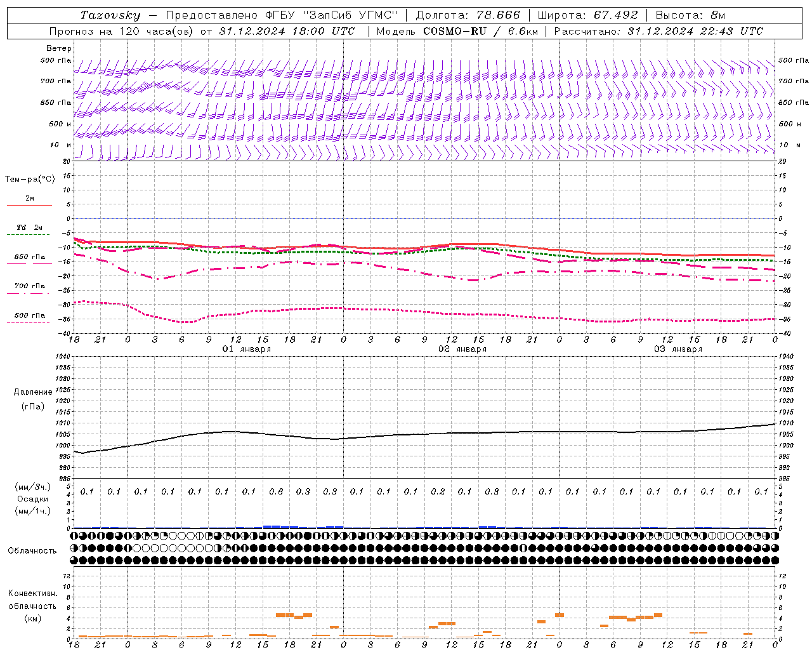Click the Рассчитано: 31.12.2024 22:43 UTC timestamp
Image resolution: width=812 pixels, height=650 pixels.
click(x=658, y=31)
